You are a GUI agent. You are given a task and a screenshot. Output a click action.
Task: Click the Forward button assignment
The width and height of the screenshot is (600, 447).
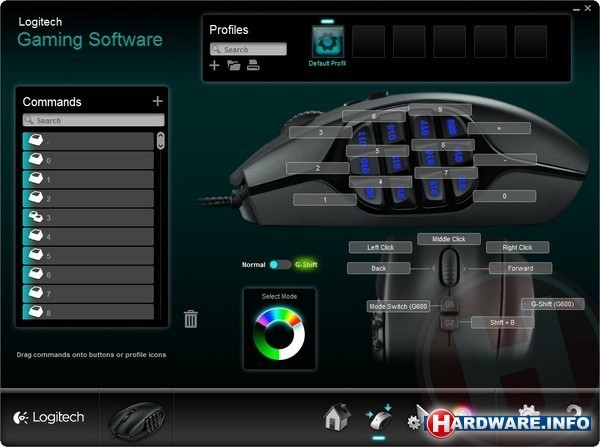520,268
